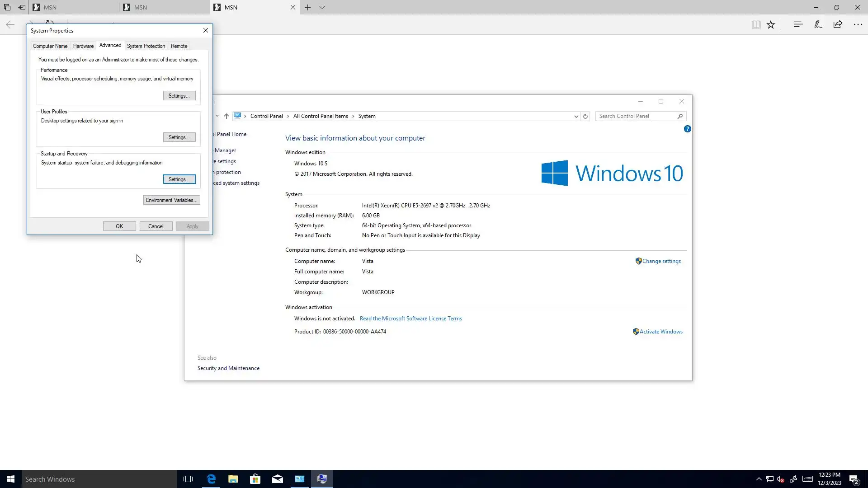The height and width of the screenshot is (488, 868).
Task: Refresh the Control Panel address bar
Action: 585,116
